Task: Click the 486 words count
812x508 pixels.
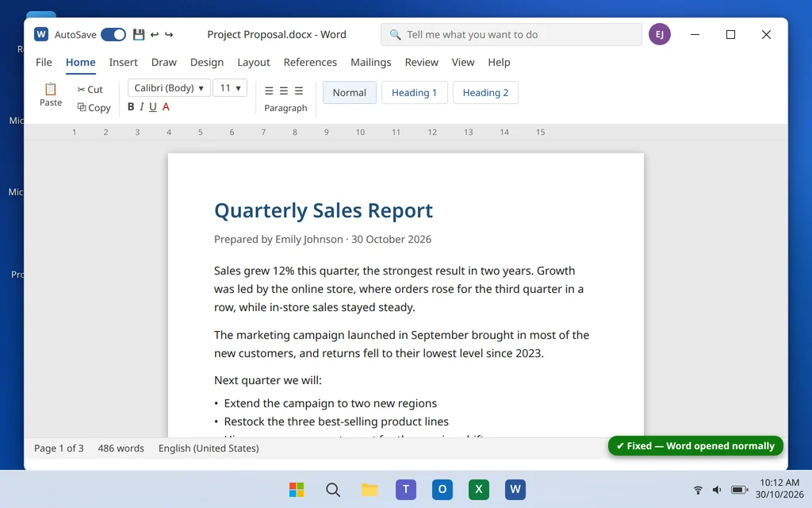Action: 121,448
